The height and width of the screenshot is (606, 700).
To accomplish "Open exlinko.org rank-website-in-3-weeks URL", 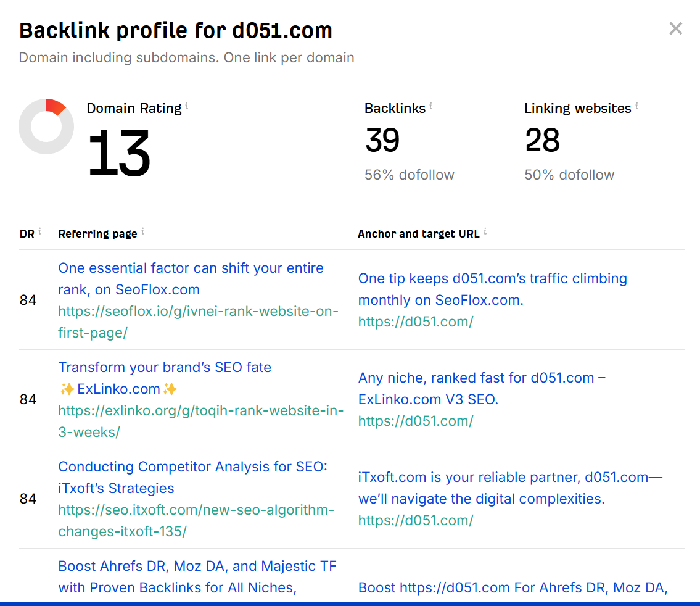I will coord(201,421).
